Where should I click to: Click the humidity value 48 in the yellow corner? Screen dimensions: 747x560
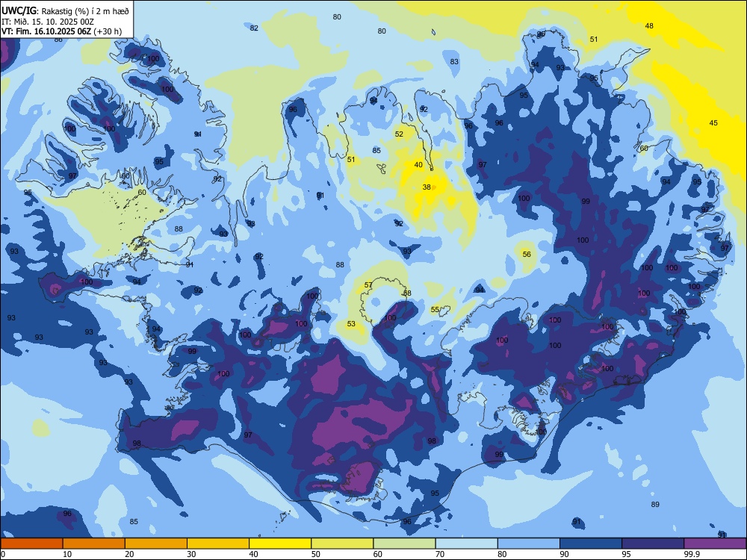649,25
